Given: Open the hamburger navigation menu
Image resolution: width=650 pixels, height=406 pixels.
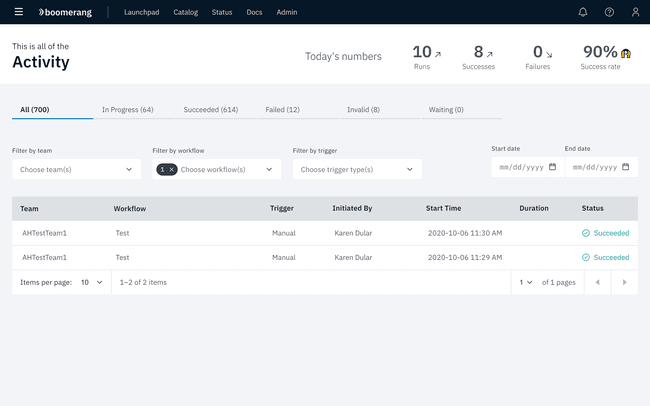Looking at the screenshot, I should (x=19, y=12).
